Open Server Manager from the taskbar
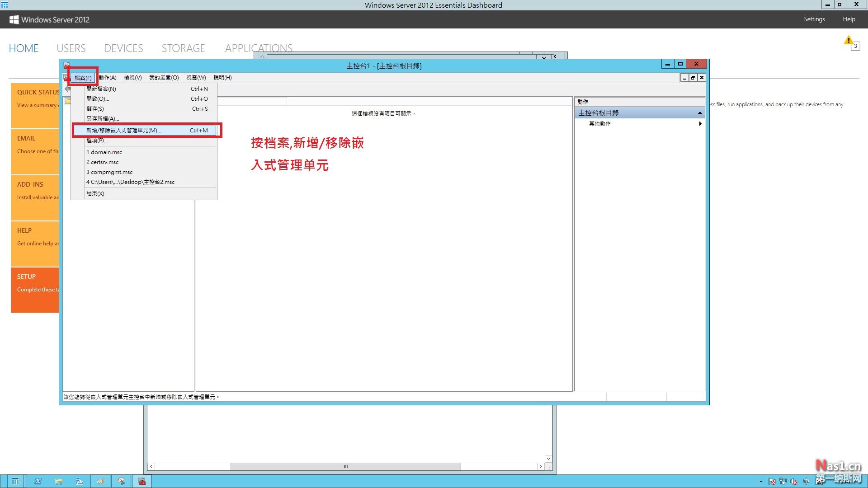This screenshot has width=868, height=488. coord(80,481)
